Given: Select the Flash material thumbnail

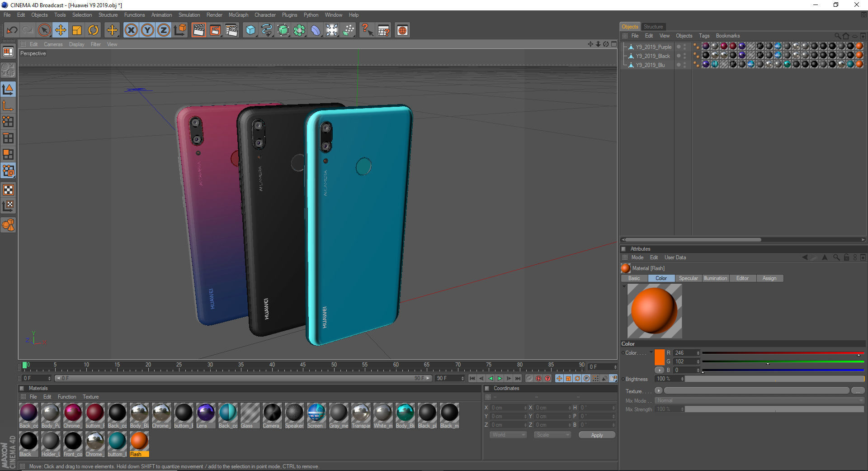Looking at the screenshot, I should point(139,443).
